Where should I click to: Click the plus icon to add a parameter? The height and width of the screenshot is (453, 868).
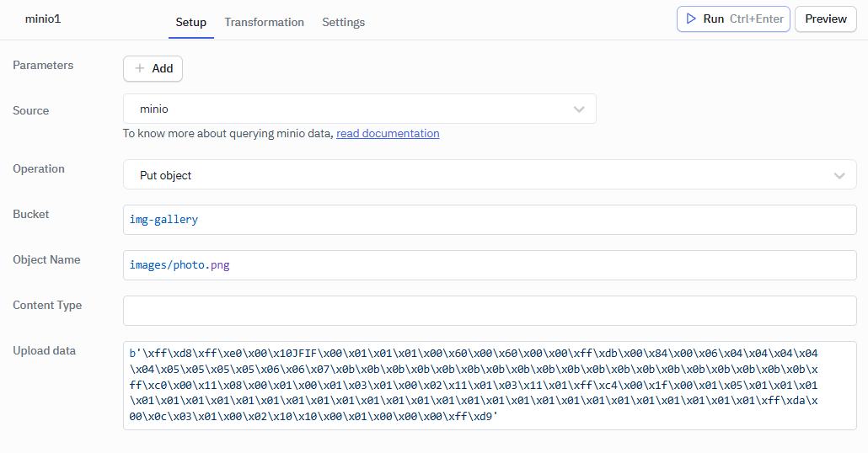click(140, 69)
